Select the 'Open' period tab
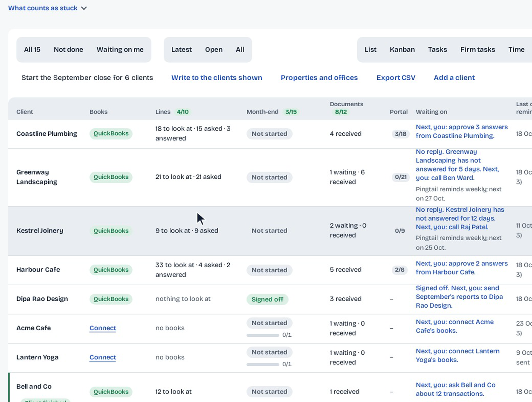 214,50
